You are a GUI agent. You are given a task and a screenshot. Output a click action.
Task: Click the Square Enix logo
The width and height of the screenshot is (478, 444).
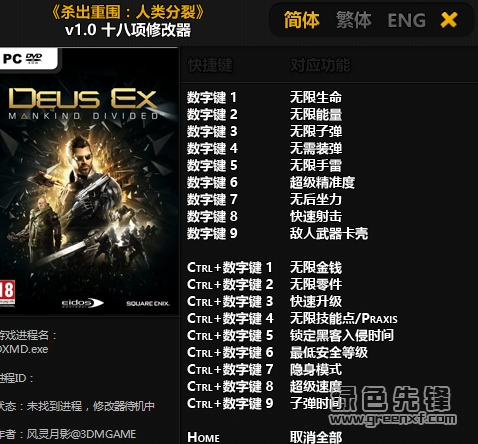coord(148,303)
